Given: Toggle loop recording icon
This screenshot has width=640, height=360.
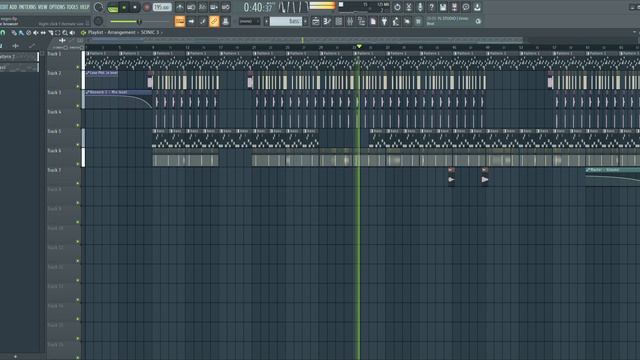Looking at the screenshot, I should click(225, 7).
